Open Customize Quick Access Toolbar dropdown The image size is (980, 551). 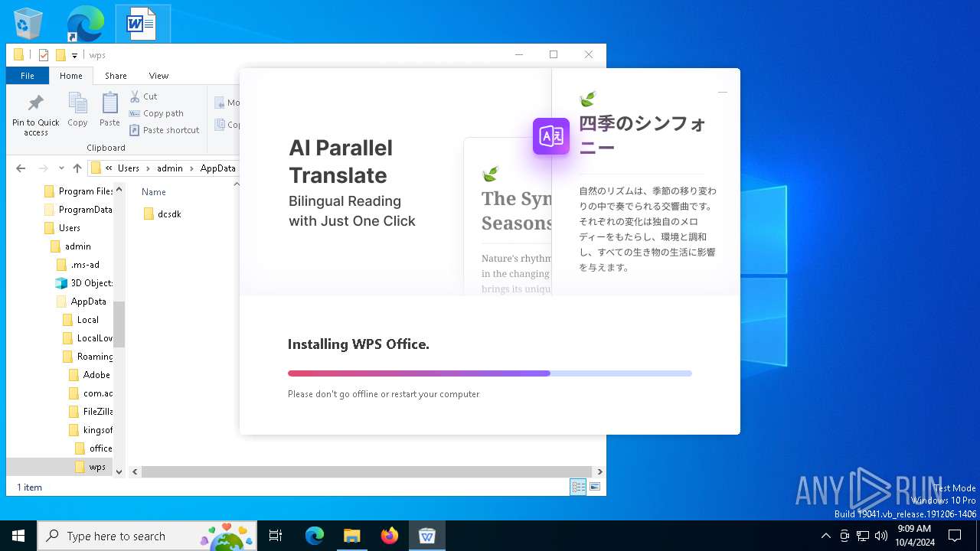click(x=74, y=55)
